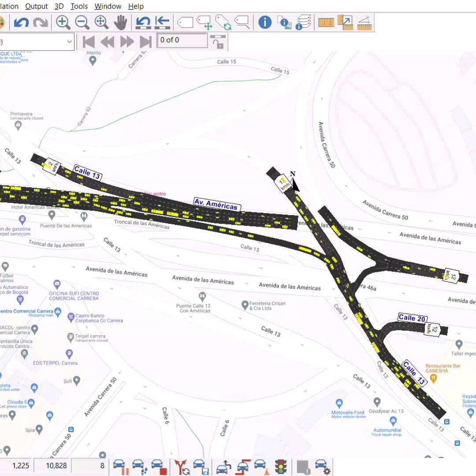Jump to first record button

89,42
